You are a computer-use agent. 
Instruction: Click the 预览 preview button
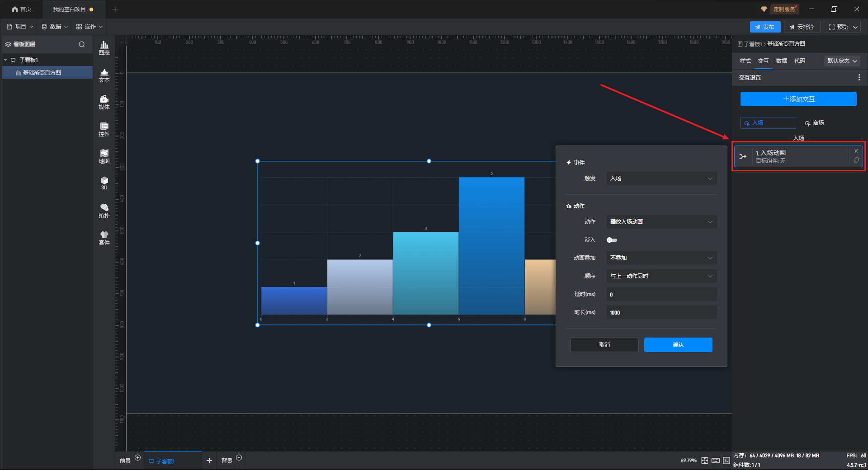pyautogui.click(x=838, y=27)
